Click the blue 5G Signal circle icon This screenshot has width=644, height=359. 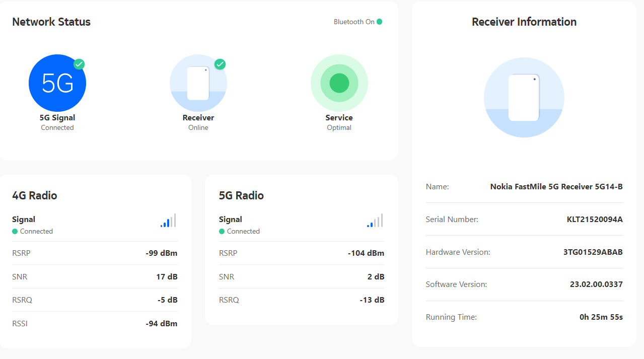click(57, 83)
